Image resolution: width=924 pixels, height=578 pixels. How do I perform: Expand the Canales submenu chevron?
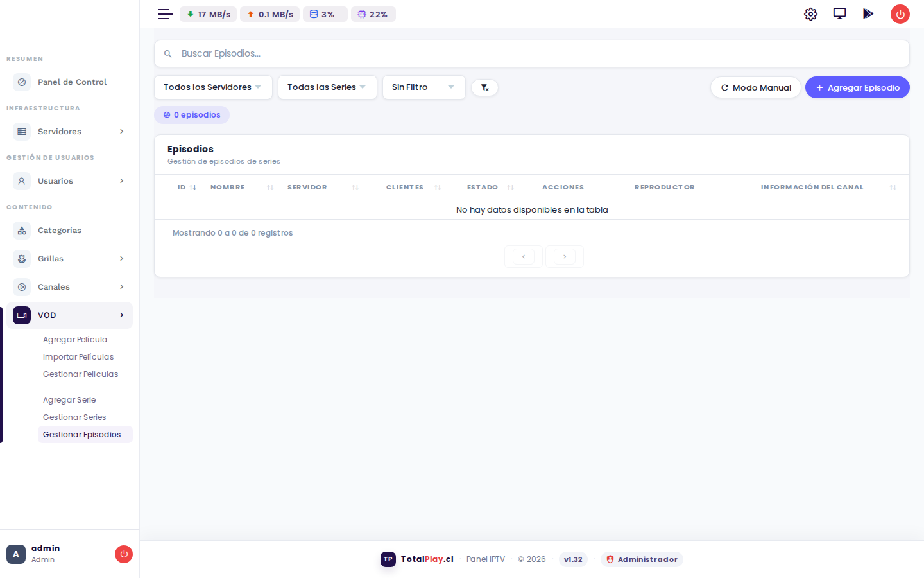point(121,287)
